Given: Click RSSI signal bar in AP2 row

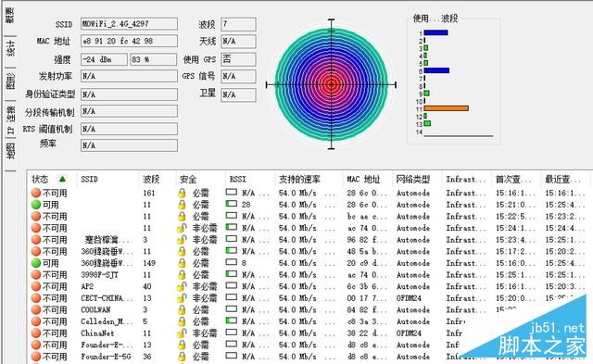Looking at the screenshot, I should click(x=232, y=285).
